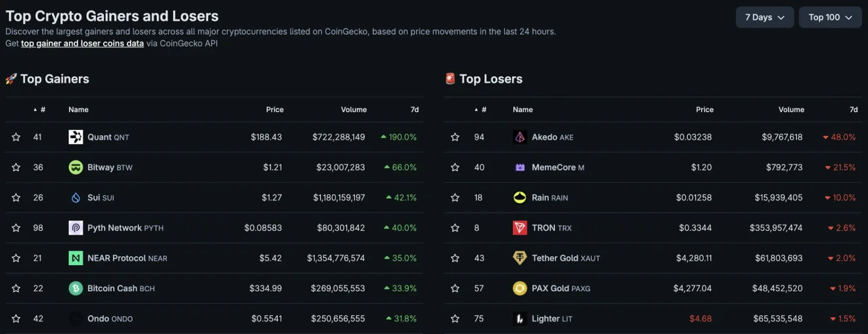
Task: Sort Top Gainers by rank number column
Action: pyautogui.click(x=39, y=109)
